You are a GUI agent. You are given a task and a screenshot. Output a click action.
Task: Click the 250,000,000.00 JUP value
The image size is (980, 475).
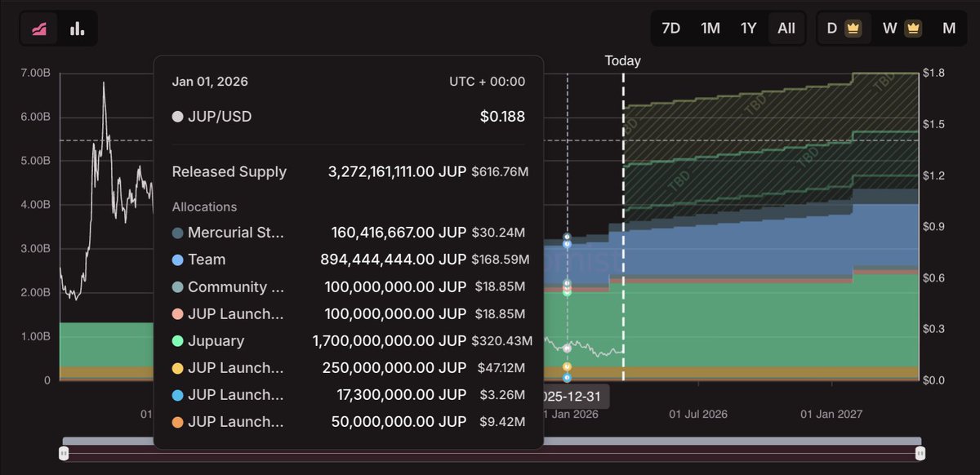coord(396,368)
